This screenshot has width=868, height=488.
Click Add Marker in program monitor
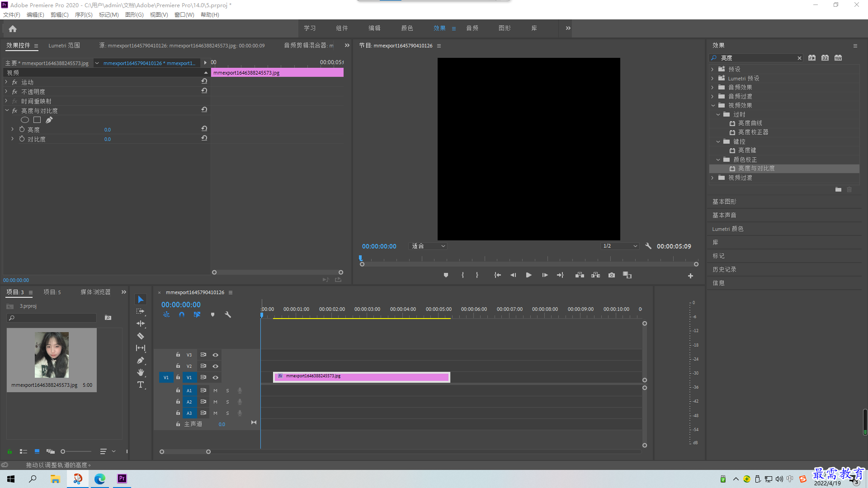click(x=446, y=275)
